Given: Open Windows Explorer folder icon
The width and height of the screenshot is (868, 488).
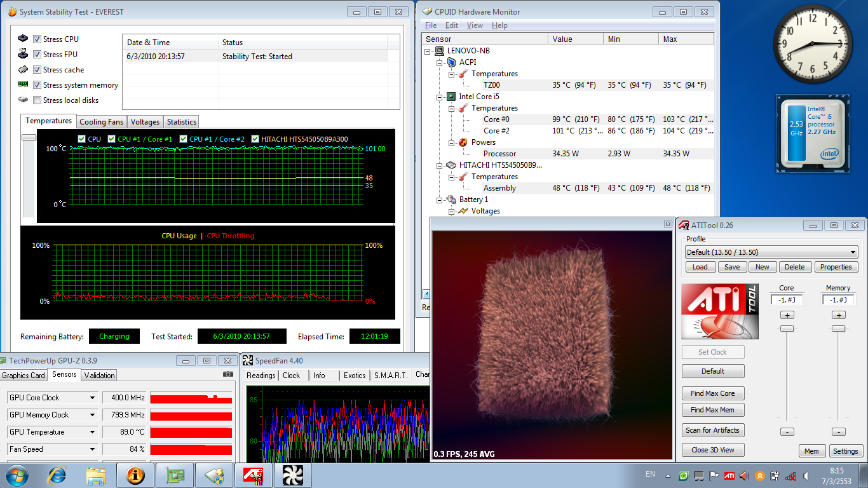Looking at the screenshot, I should pos(96,475).
